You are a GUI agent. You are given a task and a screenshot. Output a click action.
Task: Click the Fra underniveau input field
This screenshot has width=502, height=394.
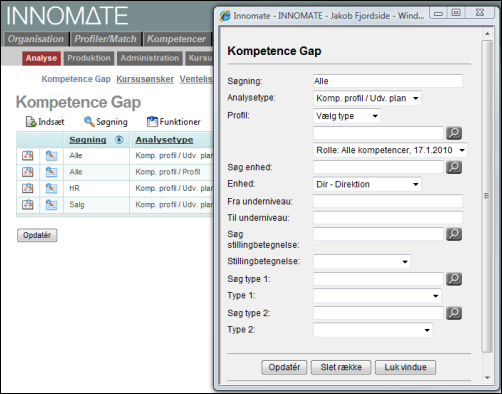point(388,201)
